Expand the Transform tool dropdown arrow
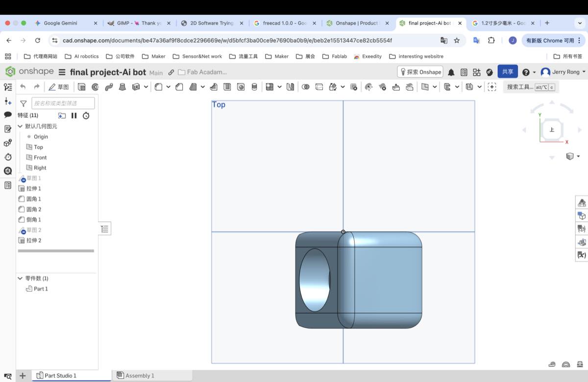Image resolution: width=588 pixels, height=382 pixels. point(343,87)
